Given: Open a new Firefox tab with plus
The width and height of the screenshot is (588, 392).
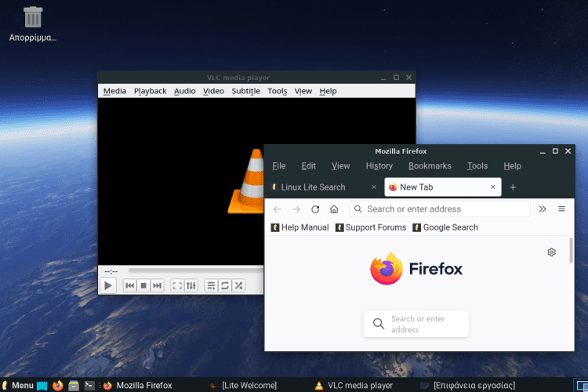Looking at the screenshot, I should [x=513, y=187].
